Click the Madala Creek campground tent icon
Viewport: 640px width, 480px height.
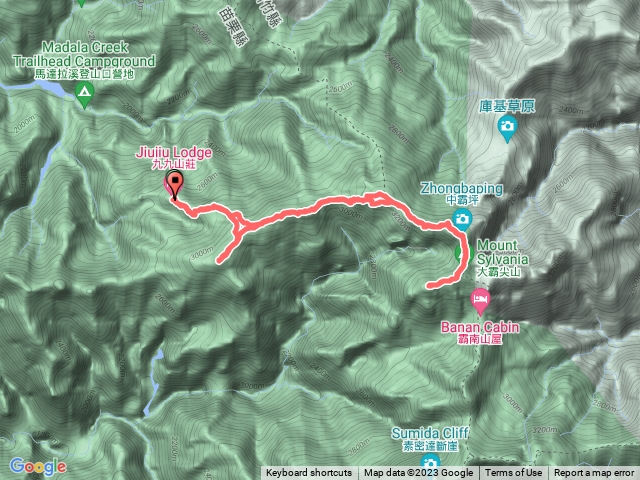point(84,95)
